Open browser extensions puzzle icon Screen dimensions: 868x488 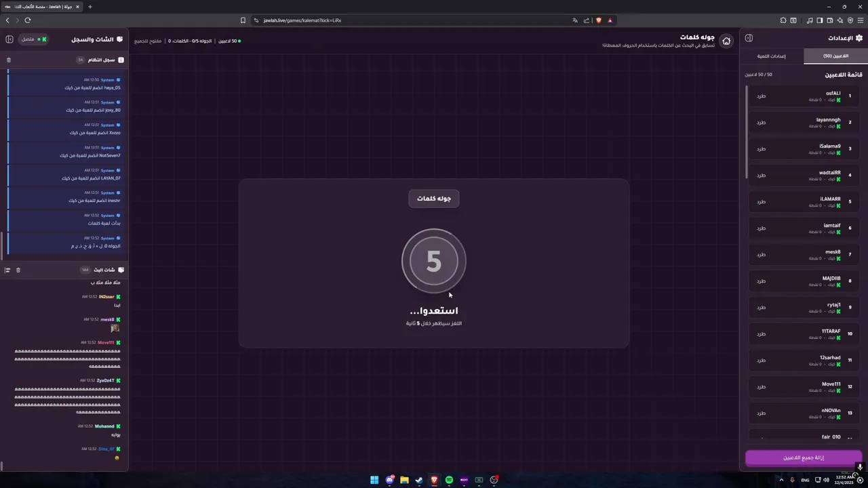coord(783,20)
